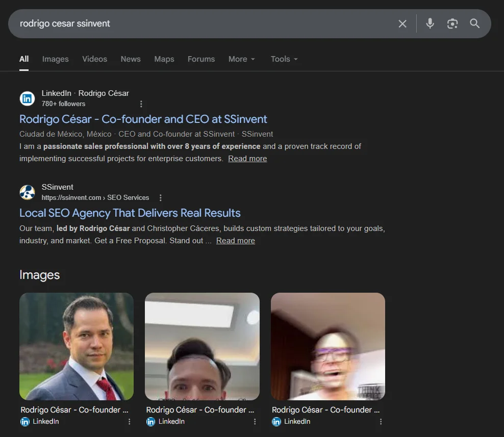Screen dimensions: 504x437
Task: Click into the search query field
Action: [204, 23]
